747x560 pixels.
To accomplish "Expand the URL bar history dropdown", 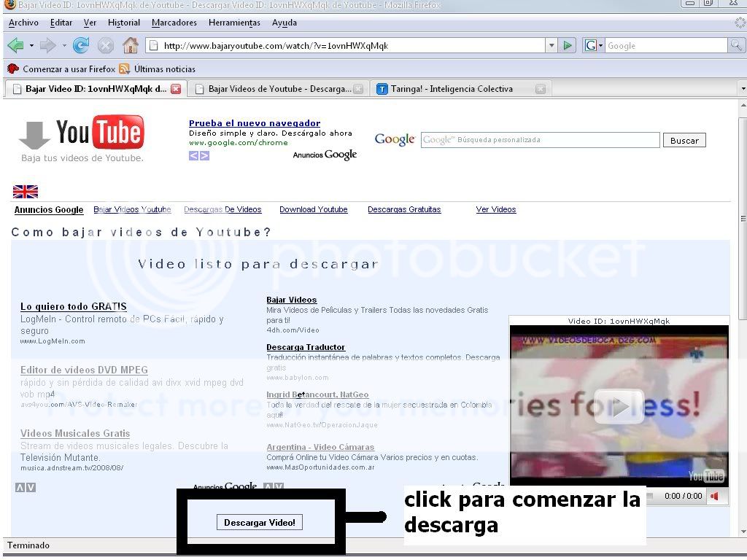I will pos(551,46).
